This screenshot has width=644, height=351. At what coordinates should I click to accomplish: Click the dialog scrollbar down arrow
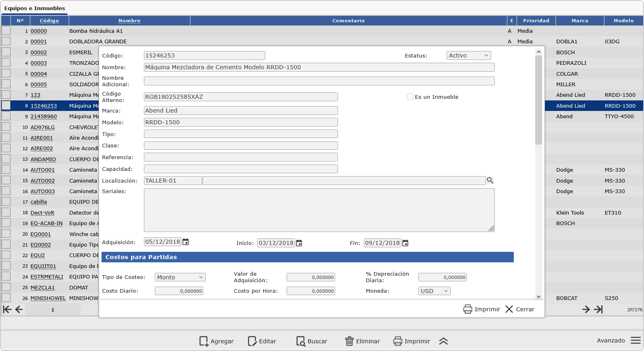(538, 296)
